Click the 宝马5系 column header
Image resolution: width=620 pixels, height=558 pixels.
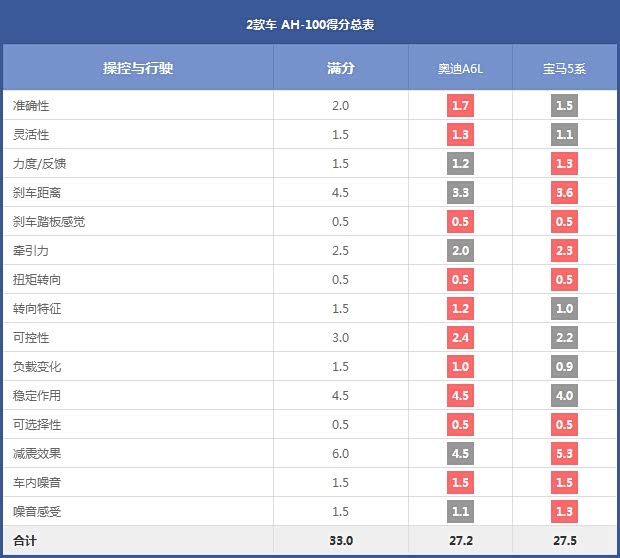coord(564,68)
